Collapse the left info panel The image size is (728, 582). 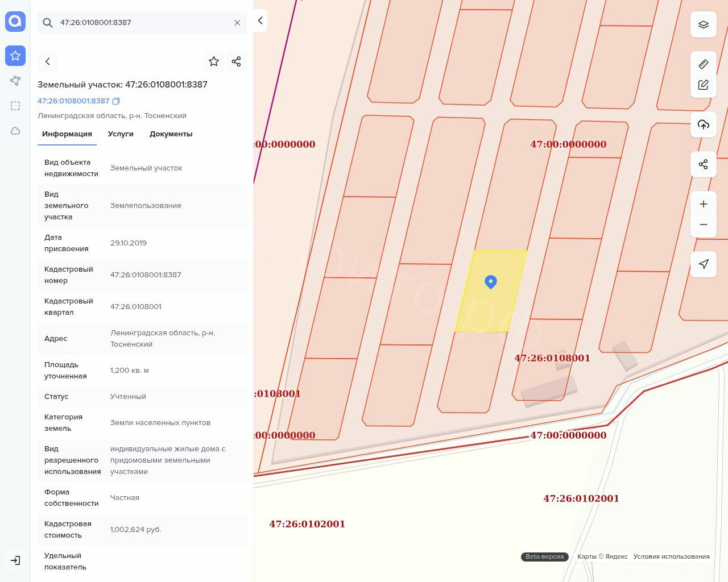[x=260, y=20]
